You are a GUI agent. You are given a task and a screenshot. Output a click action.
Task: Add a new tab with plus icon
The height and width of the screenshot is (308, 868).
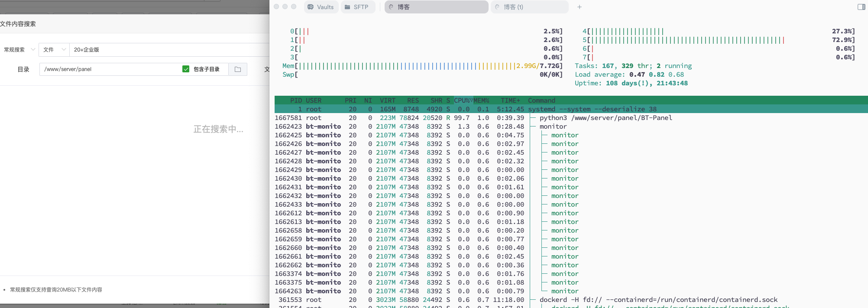(x=580, y=7)
